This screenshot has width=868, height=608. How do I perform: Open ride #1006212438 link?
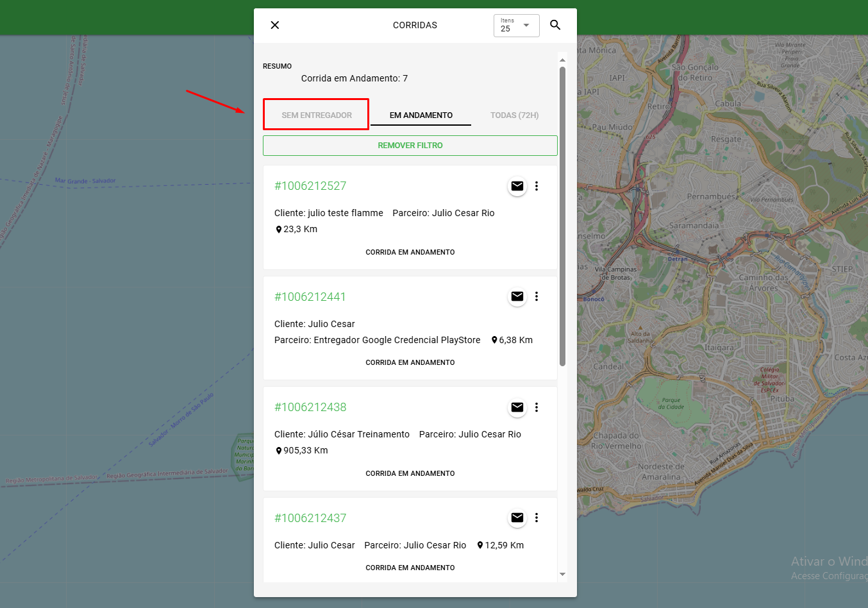pyautogui.click(x=310, y=407)
